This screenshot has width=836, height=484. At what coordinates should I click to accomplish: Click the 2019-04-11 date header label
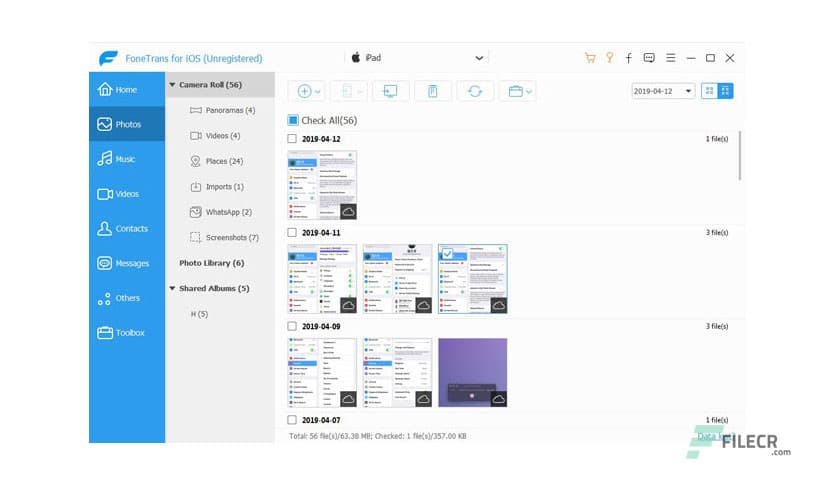click(x=321, y=233)
